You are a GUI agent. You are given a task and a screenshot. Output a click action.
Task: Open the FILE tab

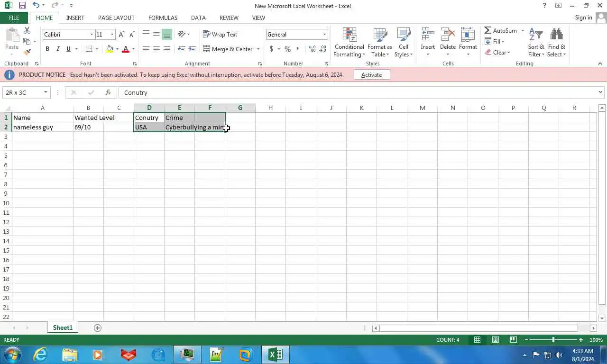(x=14, y=18)
